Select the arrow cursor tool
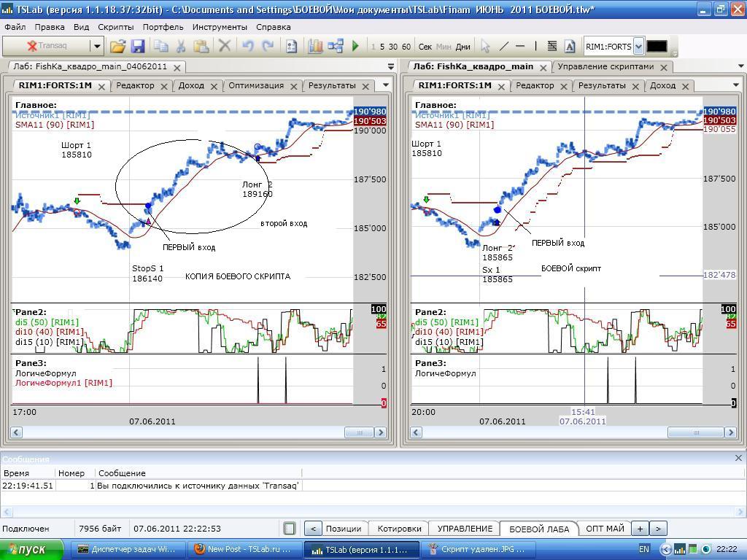 point(485,46)
